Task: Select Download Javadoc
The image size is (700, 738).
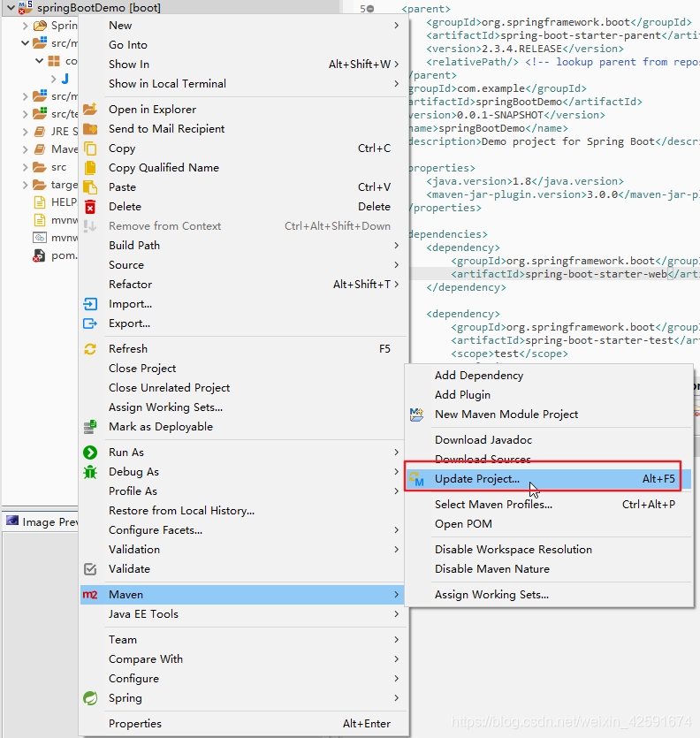Action: point(483,439)
